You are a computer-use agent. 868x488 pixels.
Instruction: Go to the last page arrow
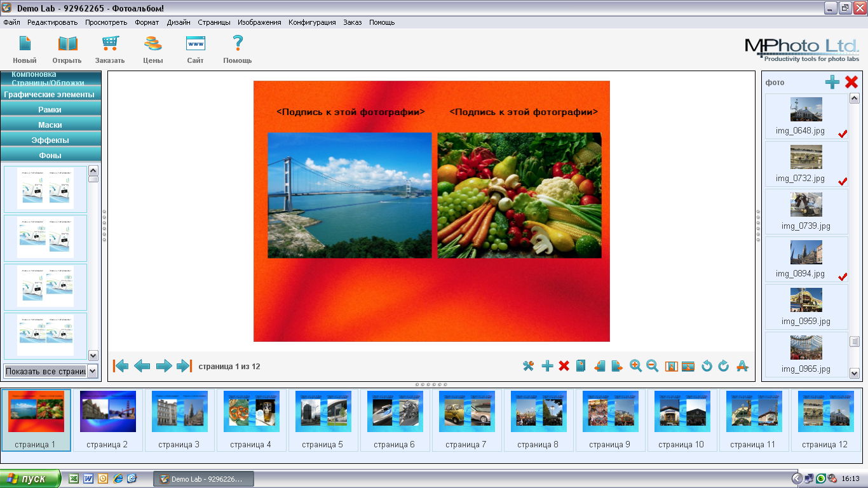[184, 366]
